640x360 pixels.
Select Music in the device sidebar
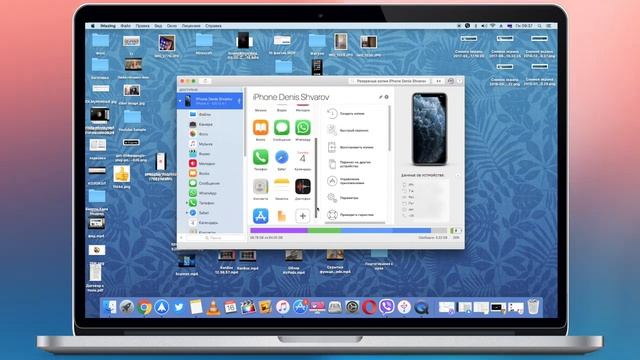pyautogui.click(x=210, y=144)
